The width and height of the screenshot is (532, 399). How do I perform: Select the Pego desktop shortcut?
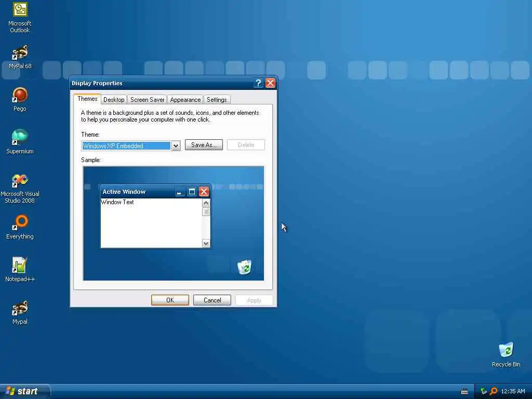(x=20, y=99)
